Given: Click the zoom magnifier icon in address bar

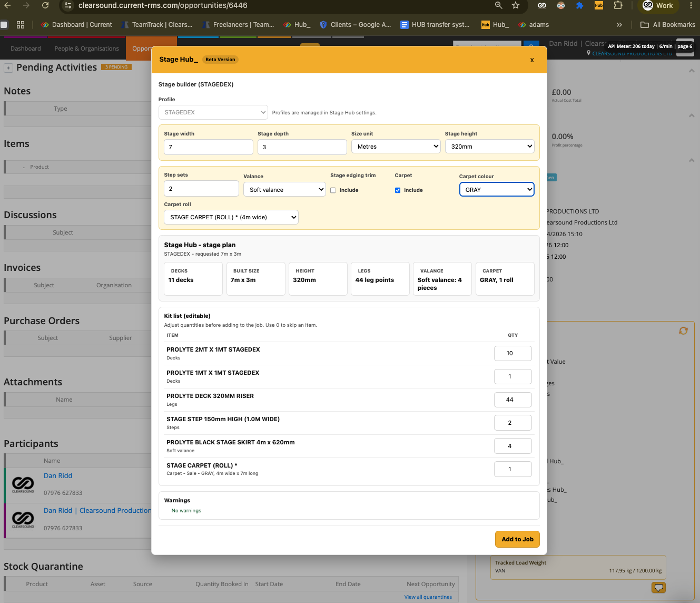Looking at the screenshot, I should point(498,6).
